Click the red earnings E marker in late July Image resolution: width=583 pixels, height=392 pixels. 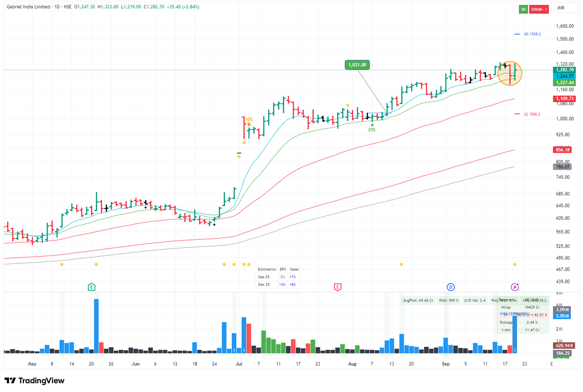(x=337, y=287)
